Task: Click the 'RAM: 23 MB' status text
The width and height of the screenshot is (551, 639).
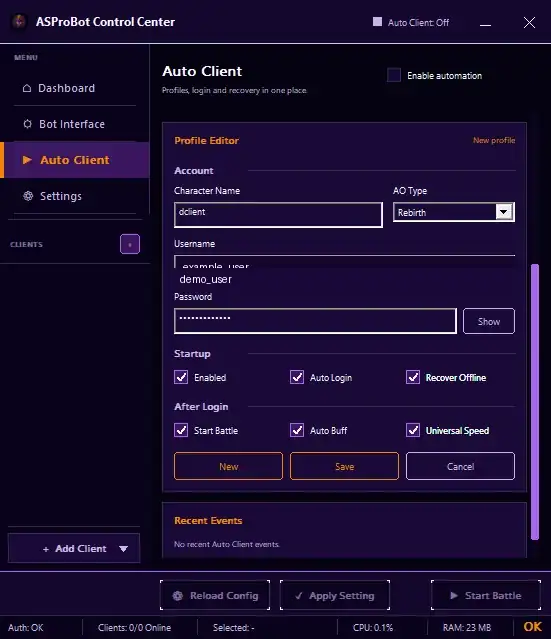Action: click(x=467, y=628)
